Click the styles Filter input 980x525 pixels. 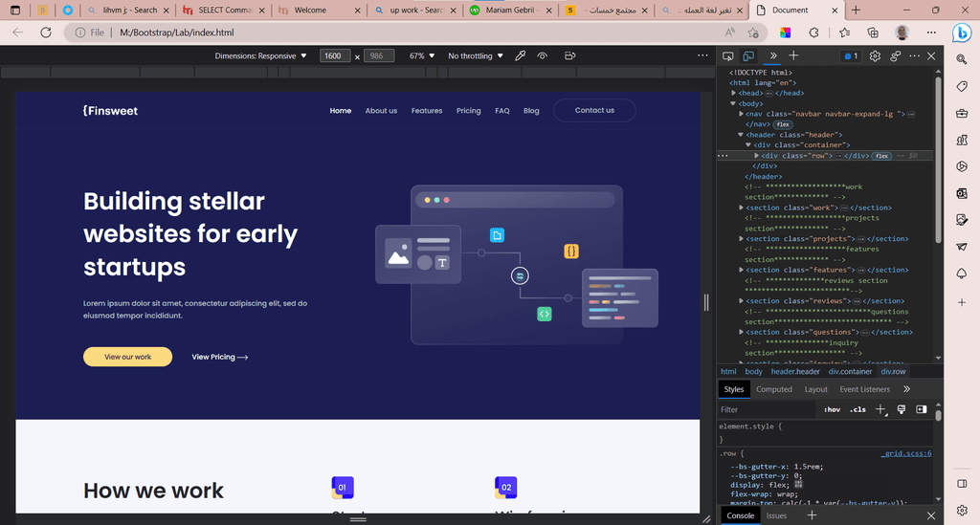[767, 410]
